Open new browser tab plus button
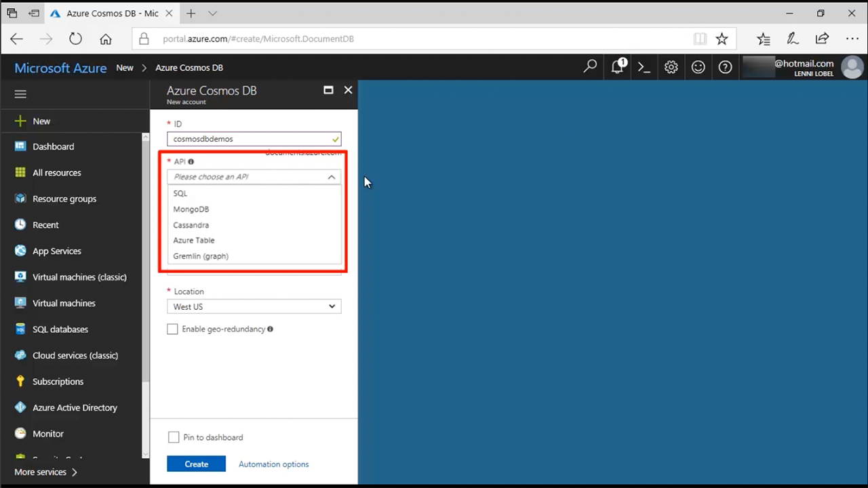 [x=191, y=14]
